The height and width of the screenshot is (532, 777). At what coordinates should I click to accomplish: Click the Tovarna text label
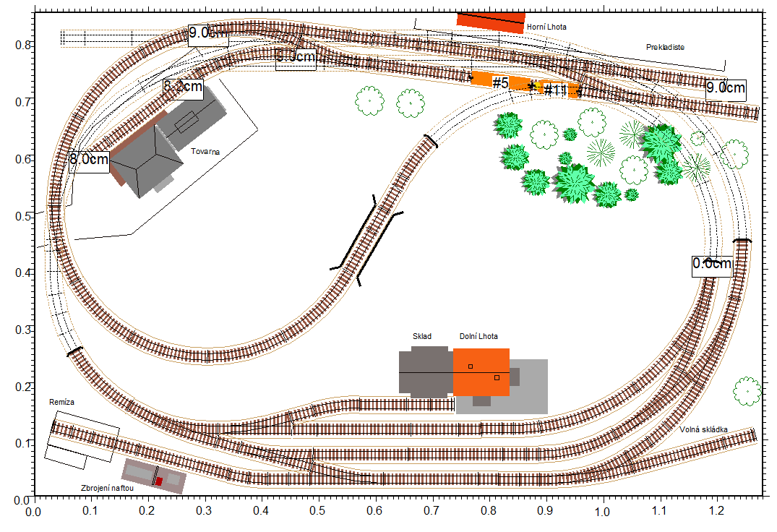(x=205, y=152)
